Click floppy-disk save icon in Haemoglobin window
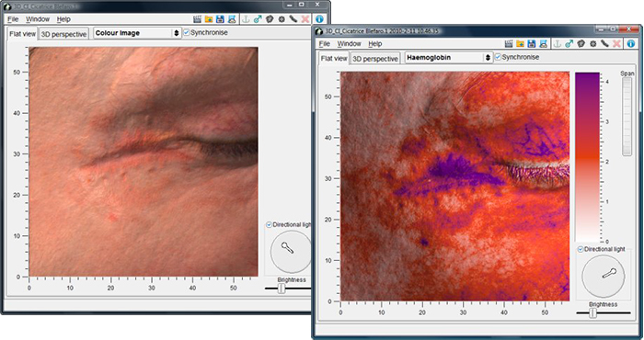 coord(532,43)
